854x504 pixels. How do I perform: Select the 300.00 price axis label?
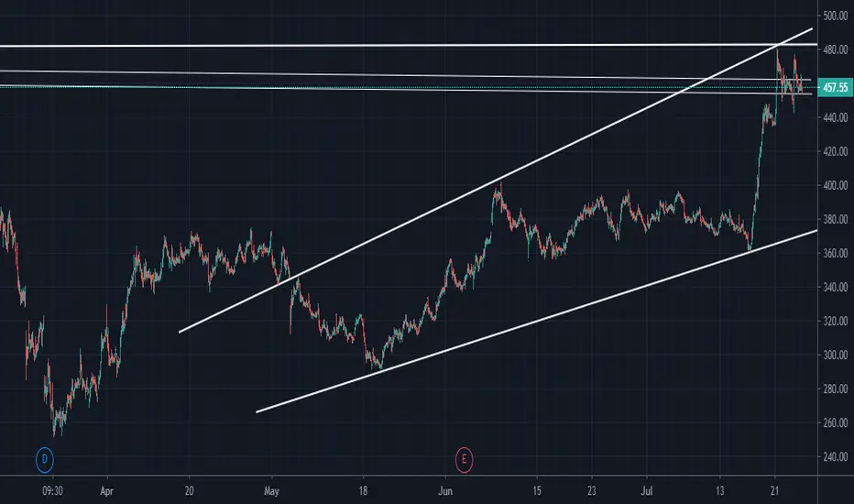[836, 356]
